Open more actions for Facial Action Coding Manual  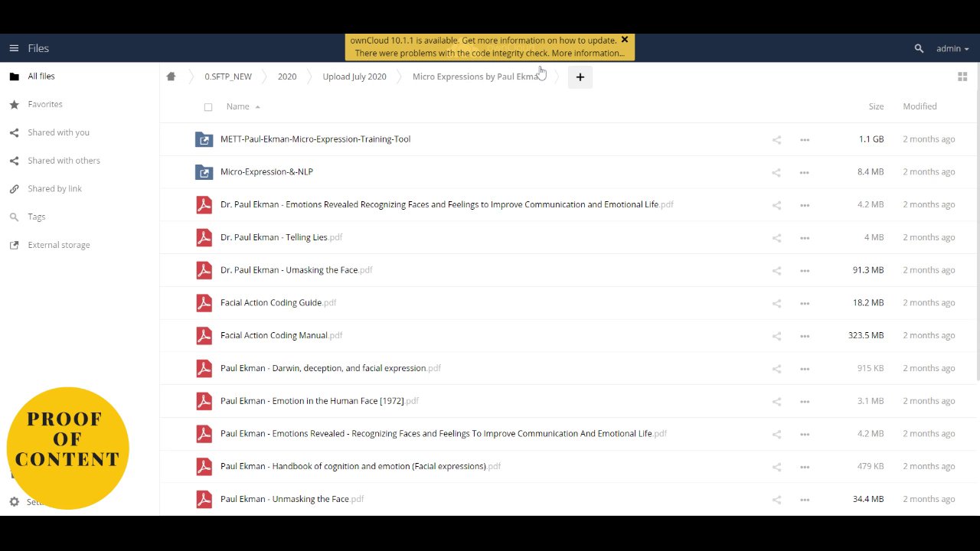[805, 336]
